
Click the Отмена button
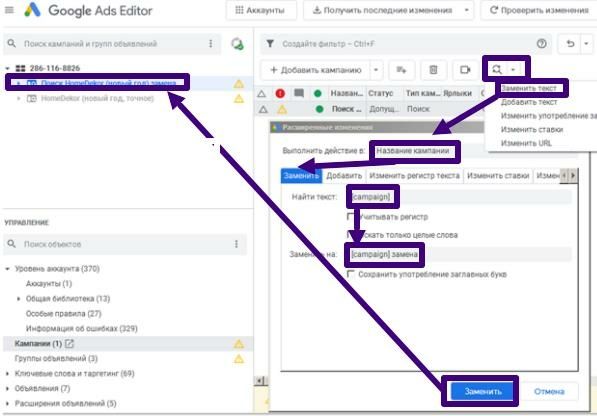(549, 391)
